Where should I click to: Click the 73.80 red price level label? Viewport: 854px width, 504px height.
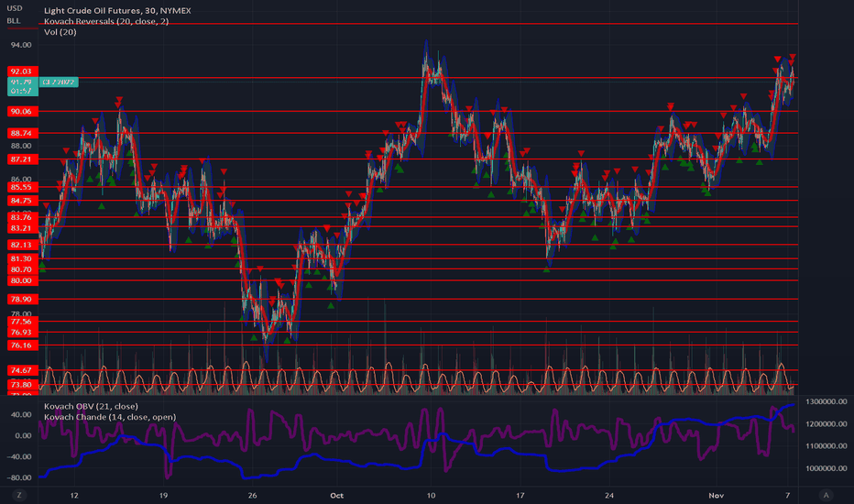[x=21, y=384]
